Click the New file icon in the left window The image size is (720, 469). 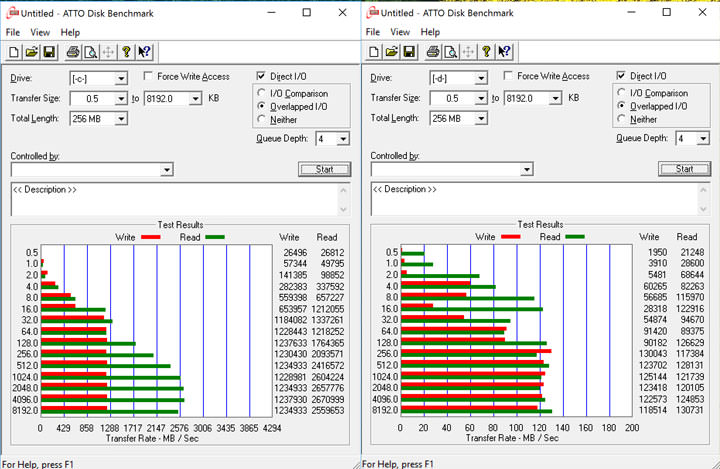(14, 52)
